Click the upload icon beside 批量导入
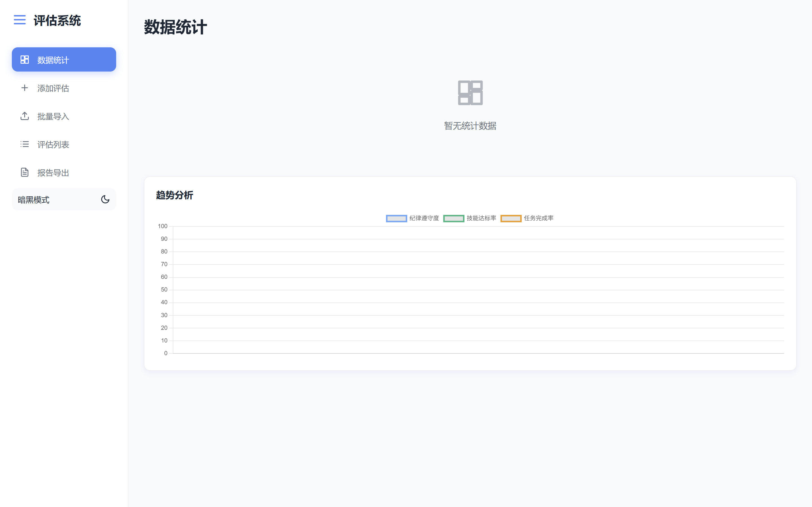 (25, 116)
